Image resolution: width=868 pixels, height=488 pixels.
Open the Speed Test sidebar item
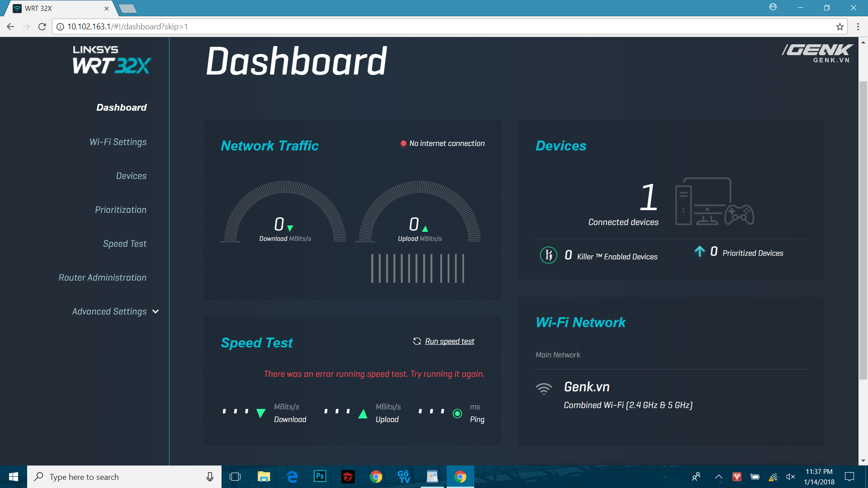click(x=125, y=244)
